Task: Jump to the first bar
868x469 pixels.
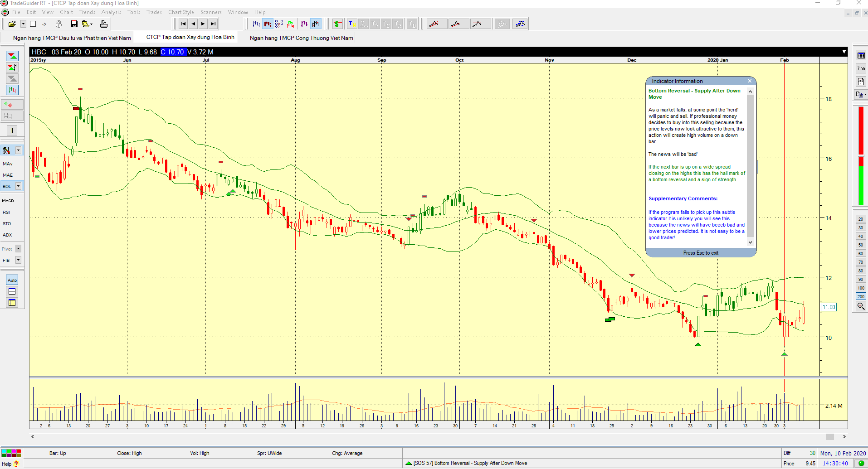Action: coord(183,24)
